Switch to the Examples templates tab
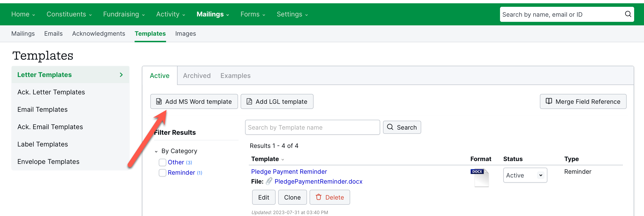 (235, 76)
